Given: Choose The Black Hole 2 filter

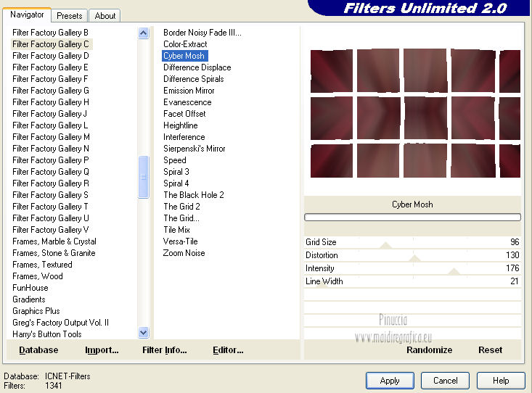Looking at the screenshot, I should coord(193,195).
